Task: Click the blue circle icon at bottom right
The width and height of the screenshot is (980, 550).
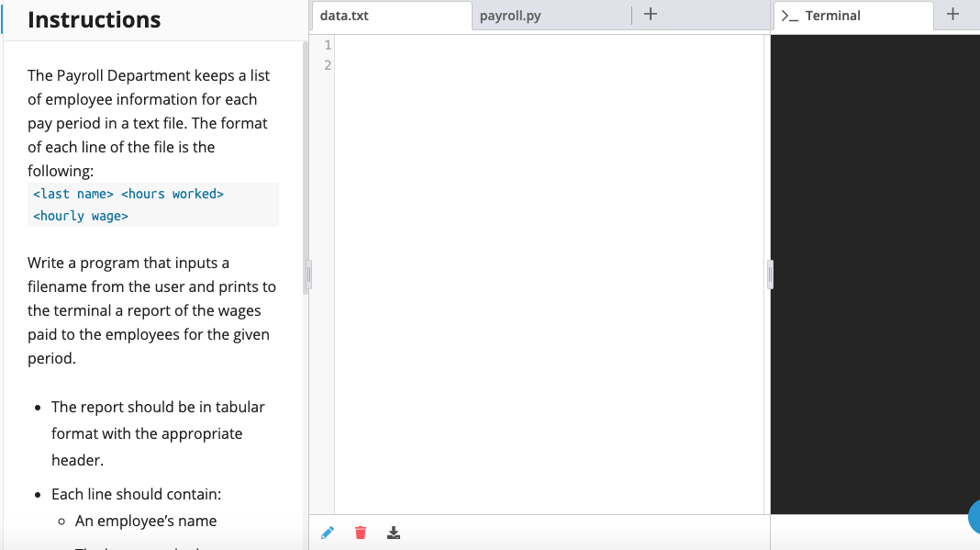Action: coord(974,517)
